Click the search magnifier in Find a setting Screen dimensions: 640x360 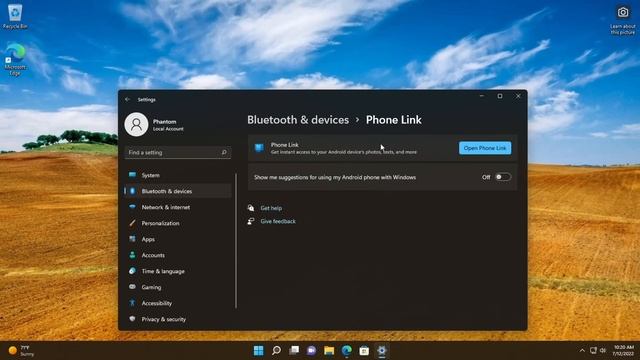coord(224,152)
